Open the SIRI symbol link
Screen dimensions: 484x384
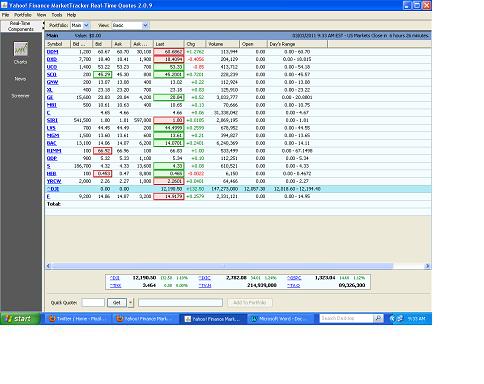(52, 120)
